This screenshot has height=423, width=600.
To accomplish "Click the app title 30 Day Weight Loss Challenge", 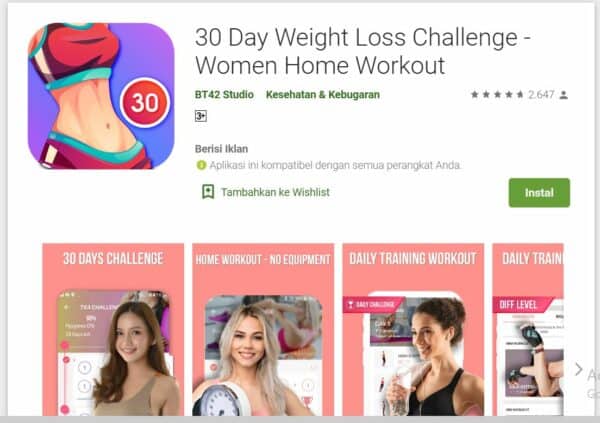I will pos(362,51).
